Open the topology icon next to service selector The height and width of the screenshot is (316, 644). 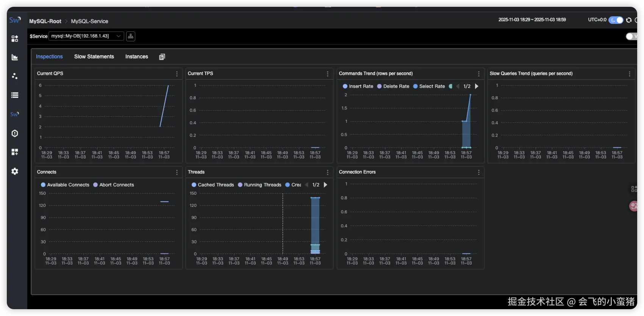pyautogui.click(x=130, y=36)
